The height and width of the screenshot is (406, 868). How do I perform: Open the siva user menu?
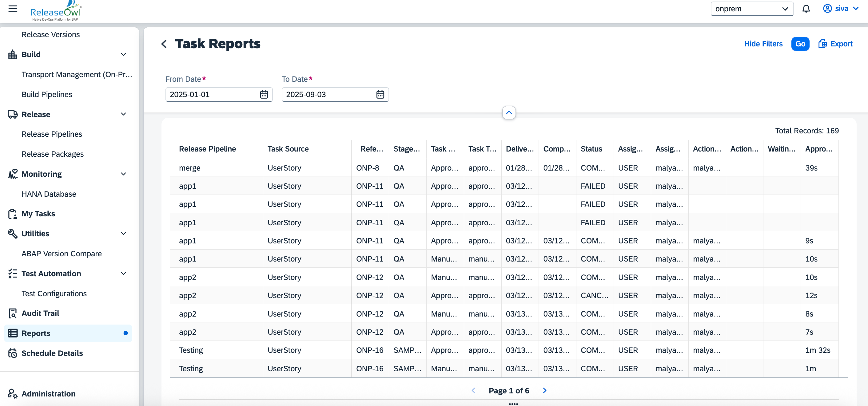(841, 9)
